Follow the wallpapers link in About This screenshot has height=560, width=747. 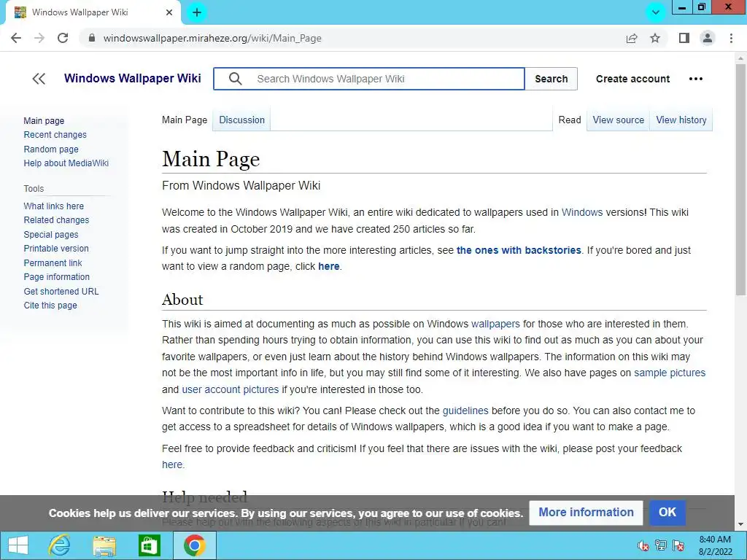495,324
